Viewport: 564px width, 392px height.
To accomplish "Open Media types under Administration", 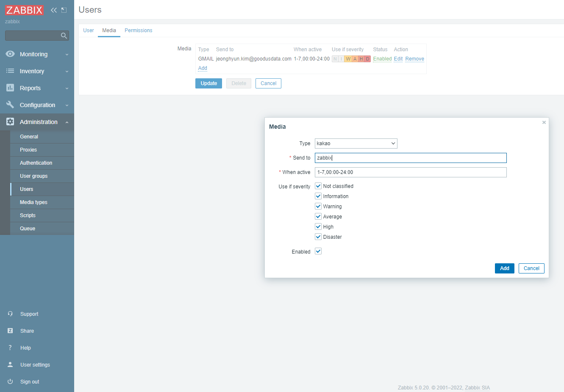I will 42,202.
